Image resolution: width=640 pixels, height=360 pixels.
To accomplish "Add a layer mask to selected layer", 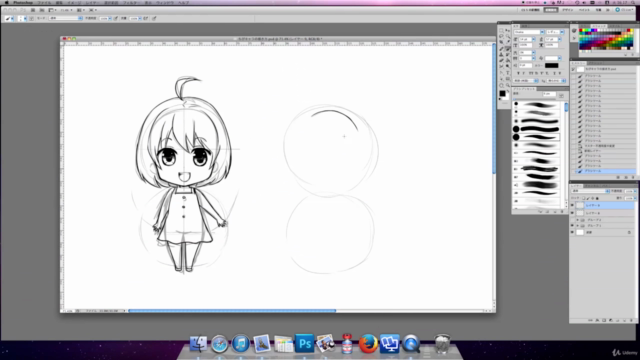I will point(604,320).
